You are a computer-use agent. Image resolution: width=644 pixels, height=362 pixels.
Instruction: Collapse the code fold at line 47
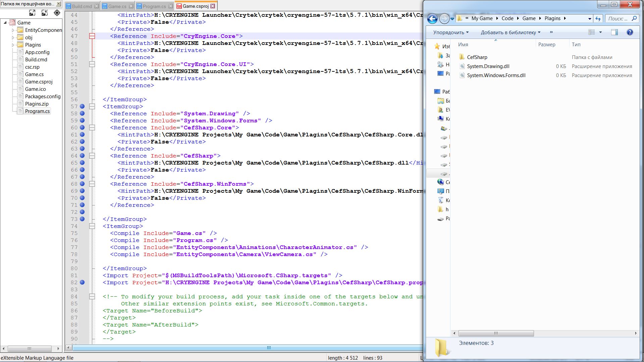pyautogui.click(x=92, y=36)
